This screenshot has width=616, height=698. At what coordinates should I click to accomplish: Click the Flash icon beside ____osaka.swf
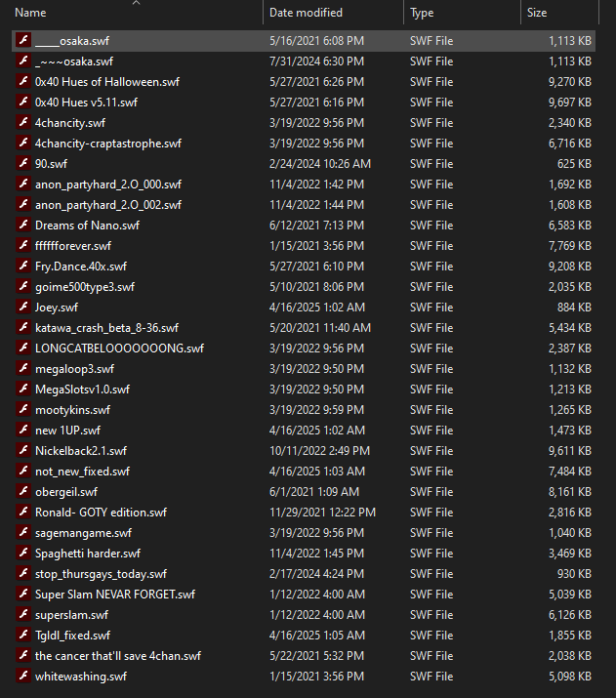(23, 40)
